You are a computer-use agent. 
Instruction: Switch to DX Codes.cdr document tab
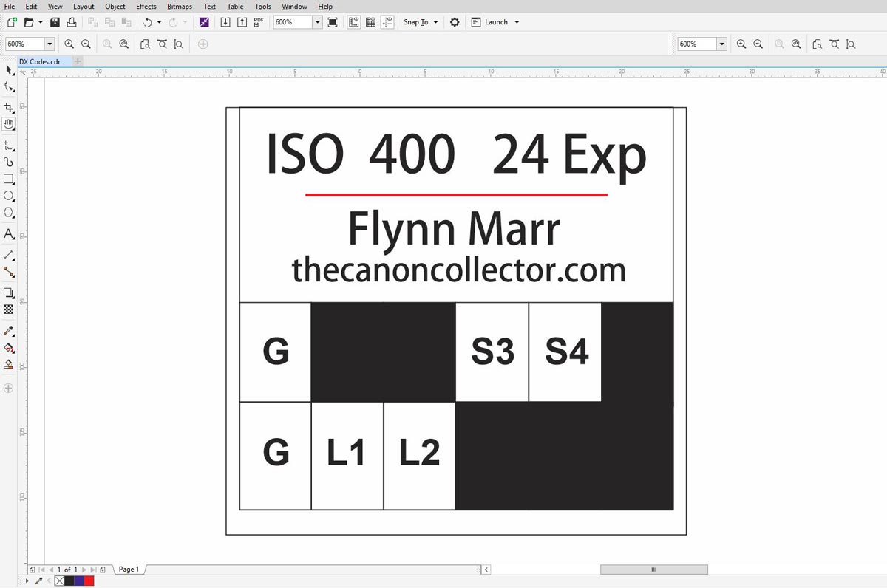click(x=40, y=62)
